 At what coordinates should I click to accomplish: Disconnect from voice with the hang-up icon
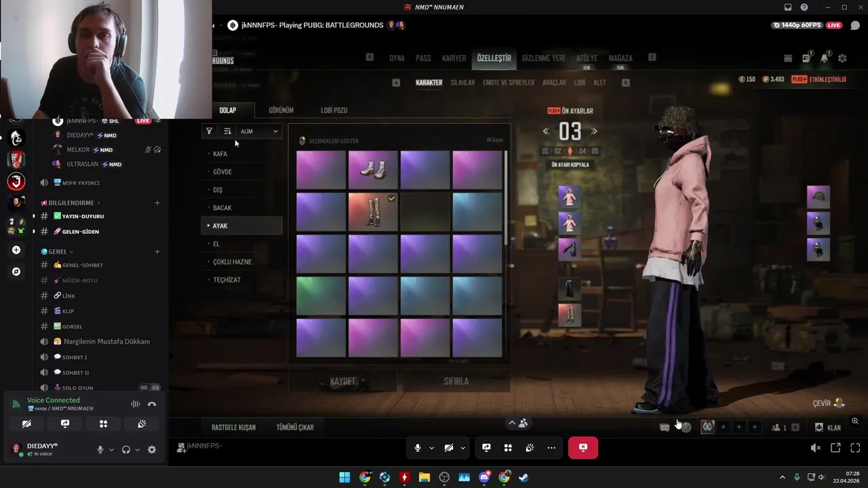152,404
